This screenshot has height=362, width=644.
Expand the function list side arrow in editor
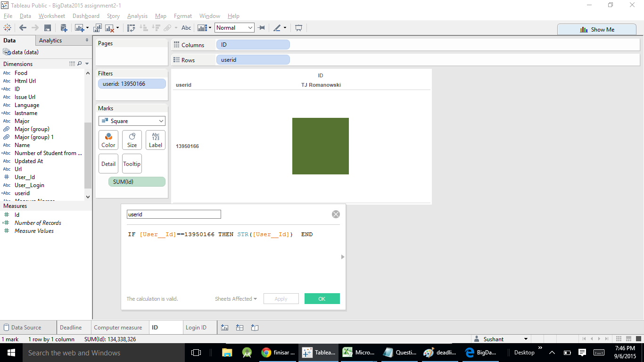click(343, 257)
